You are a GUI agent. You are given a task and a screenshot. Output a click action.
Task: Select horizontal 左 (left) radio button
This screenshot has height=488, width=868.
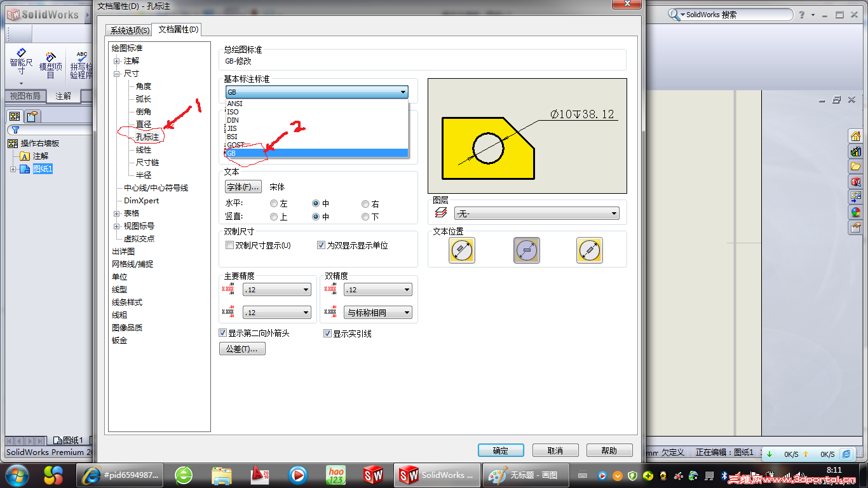[x=274, y=204]
